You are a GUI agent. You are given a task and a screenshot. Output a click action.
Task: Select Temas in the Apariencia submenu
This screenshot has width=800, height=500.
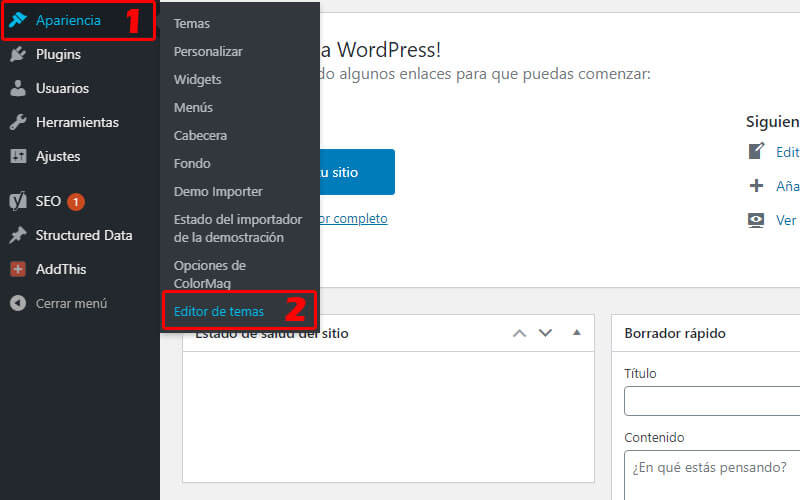[x=191, y=23]
